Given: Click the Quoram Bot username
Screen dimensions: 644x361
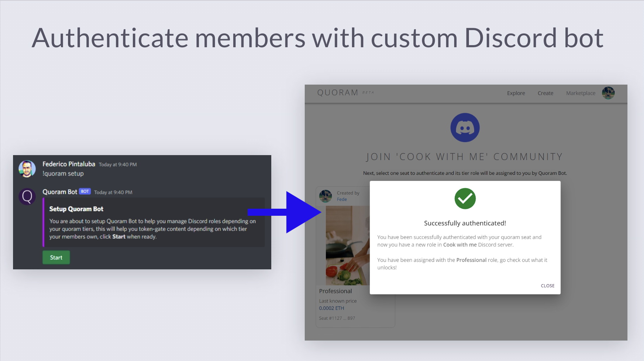Looking at the screenshot, I should point(60,192).
